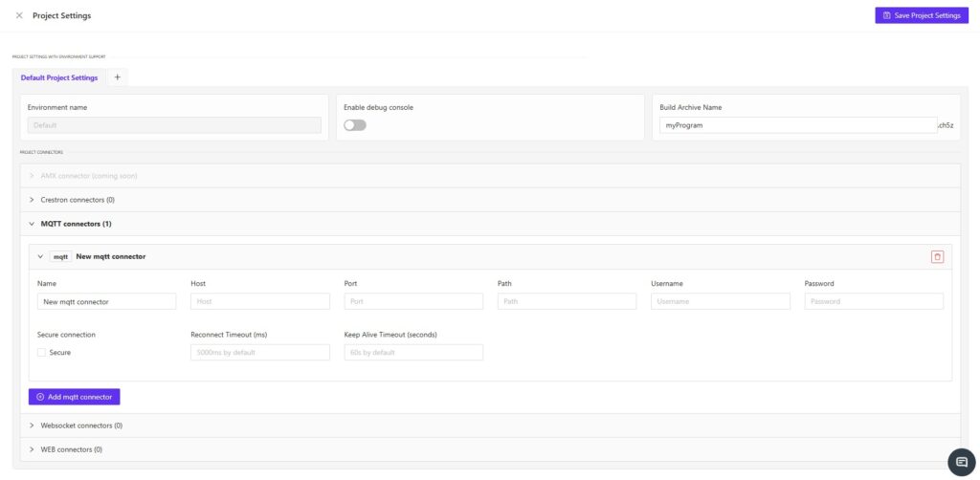Click the red delete mqtt connector icon
This screenshot has height=480, width=980.
pyautogui.click(x=937, y=256)
